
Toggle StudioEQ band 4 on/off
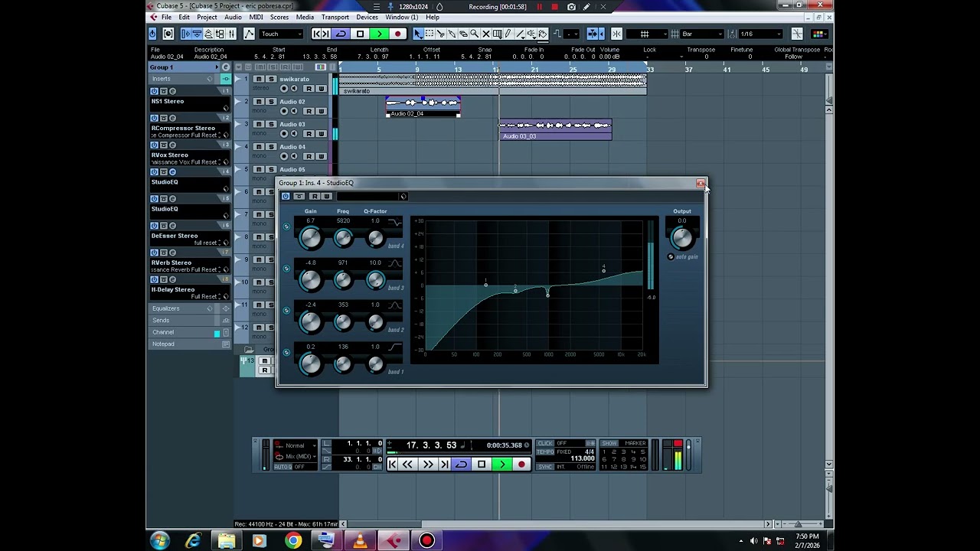286,227
